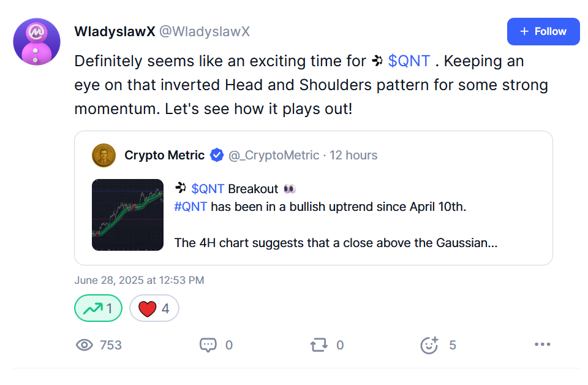588x385 pixels.
Task: Toggle the heart reaction with 4 likes
Action: coord(154,308)
